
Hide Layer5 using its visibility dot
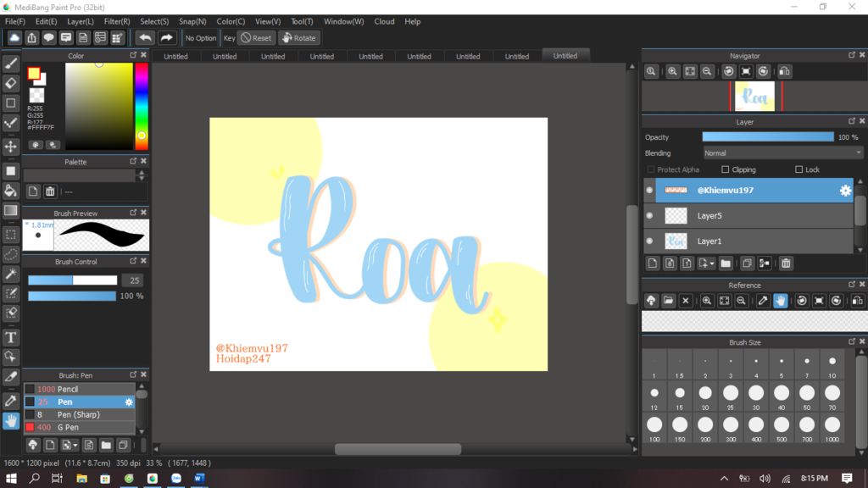[649, 216]
